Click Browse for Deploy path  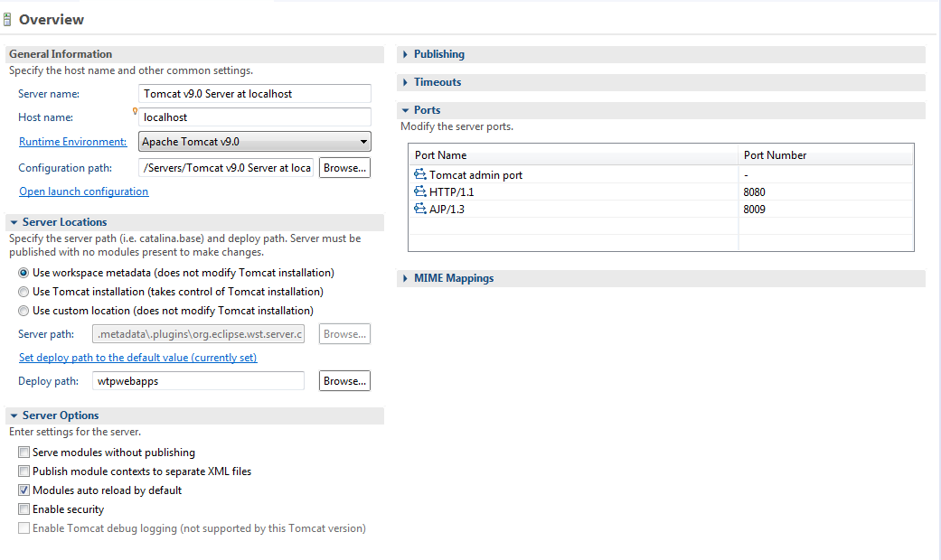[x=344, y=381]
